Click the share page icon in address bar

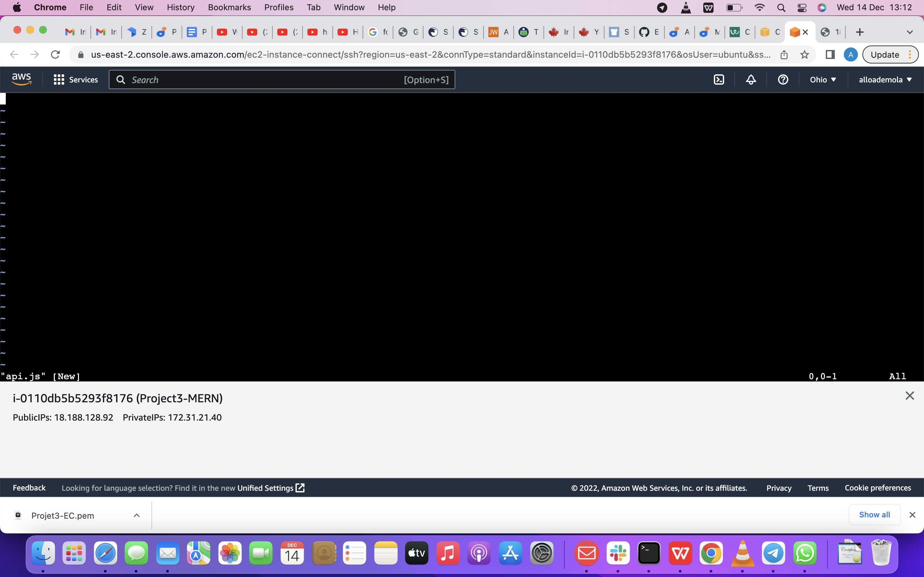(784, 54)
